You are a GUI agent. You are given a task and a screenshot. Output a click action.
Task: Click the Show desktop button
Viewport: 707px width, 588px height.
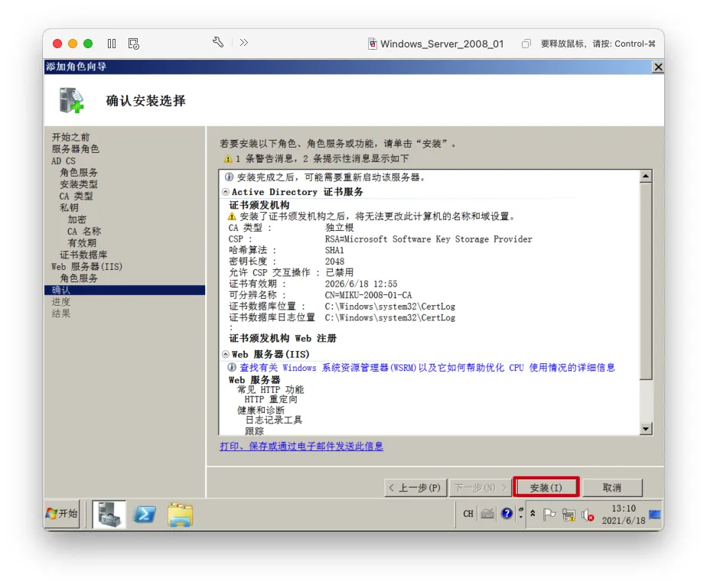click(x=655, y=514)
